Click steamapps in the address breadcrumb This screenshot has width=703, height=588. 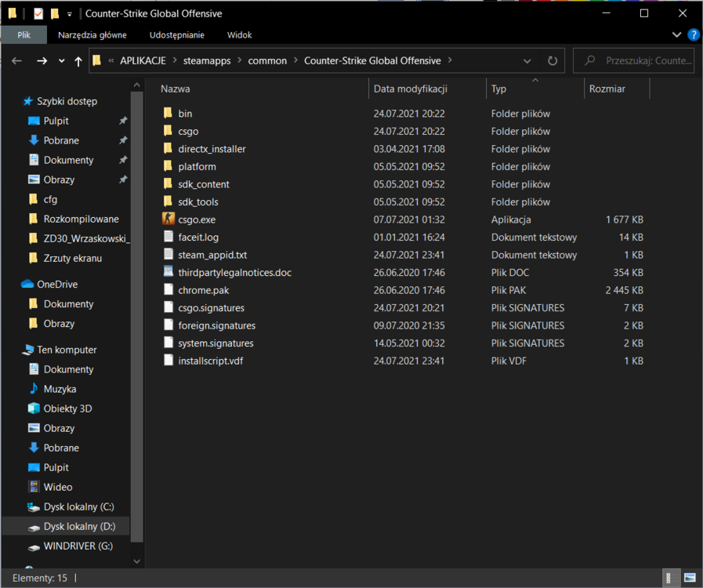[207, 60]
